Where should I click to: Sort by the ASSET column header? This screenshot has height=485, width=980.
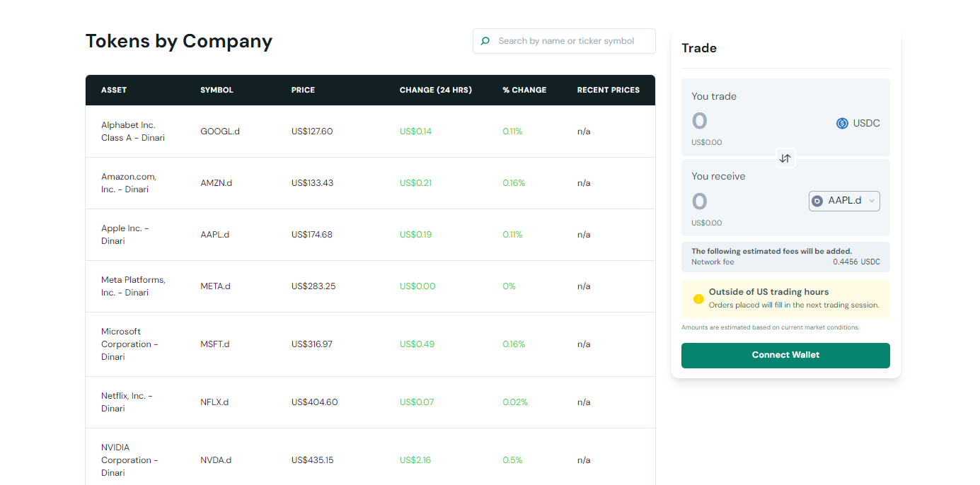click(x=114, y=90)
